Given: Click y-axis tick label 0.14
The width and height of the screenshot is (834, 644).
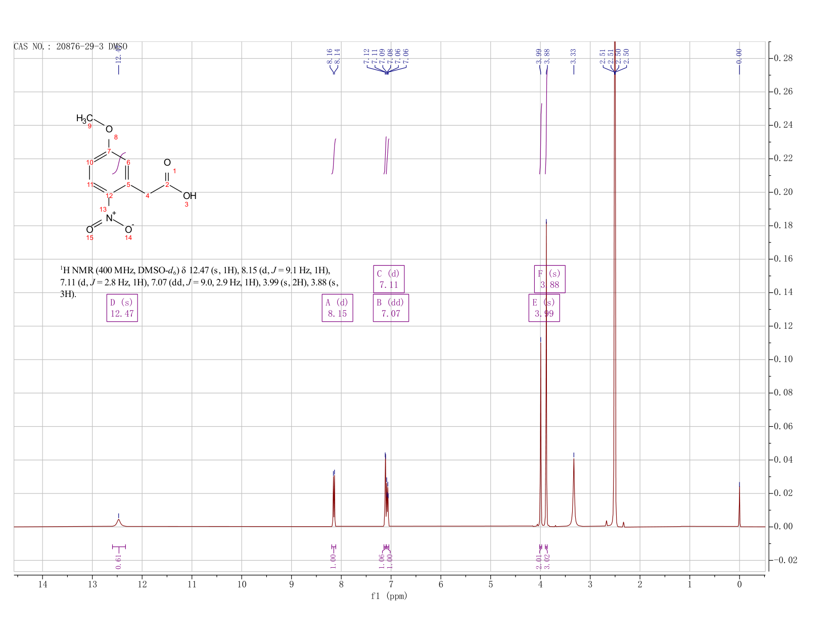Looking at the screenshot, I should (783, 292).
